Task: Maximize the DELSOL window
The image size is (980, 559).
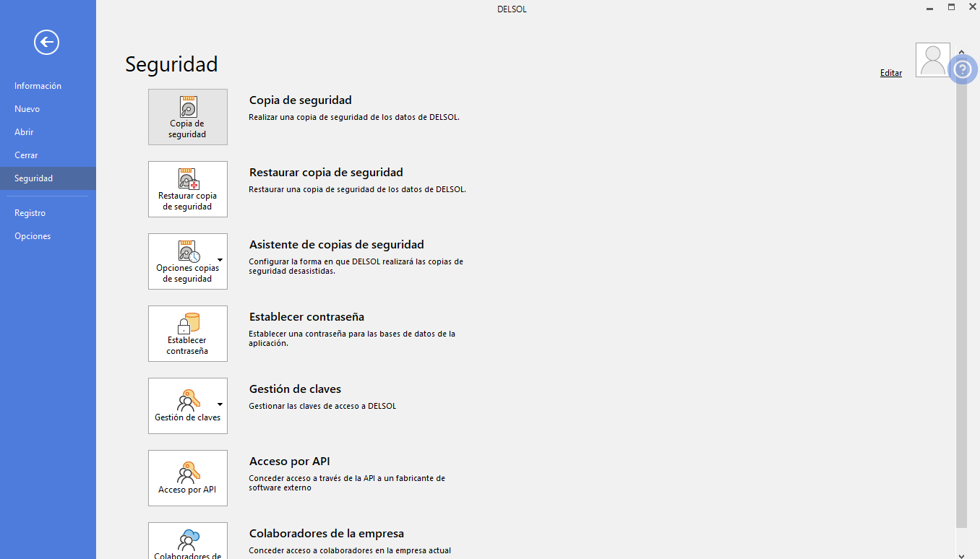Action: point(951,7)
